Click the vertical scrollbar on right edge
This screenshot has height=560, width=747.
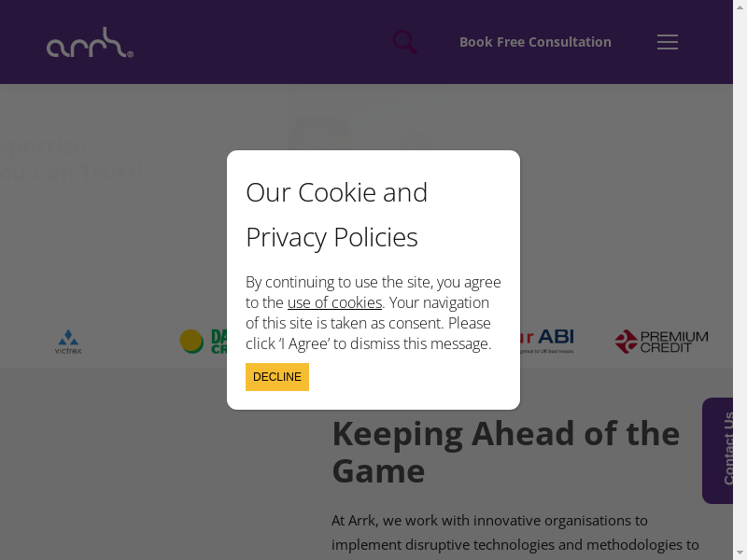coord(740,280)
